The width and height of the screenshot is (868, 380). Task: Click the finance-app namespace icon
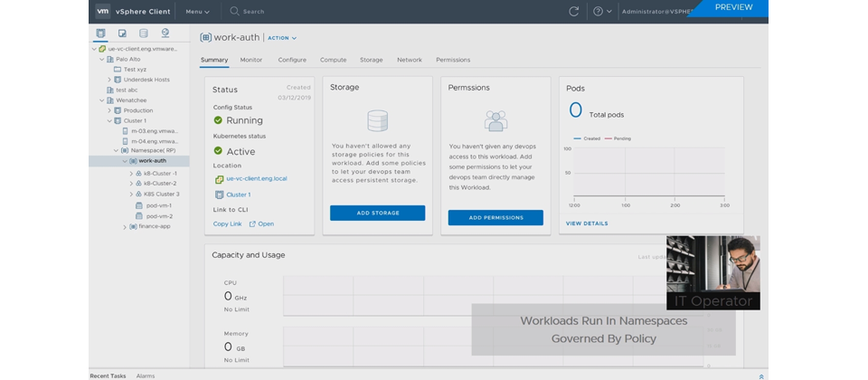133,226
